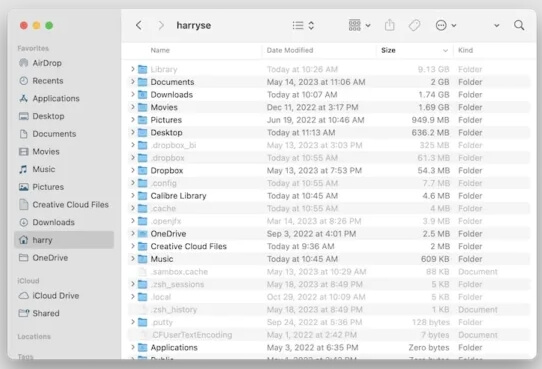This screenshot has height=369, width=542.
Task: Select the harry home folder in sidebar
Action: coord(64,240)
